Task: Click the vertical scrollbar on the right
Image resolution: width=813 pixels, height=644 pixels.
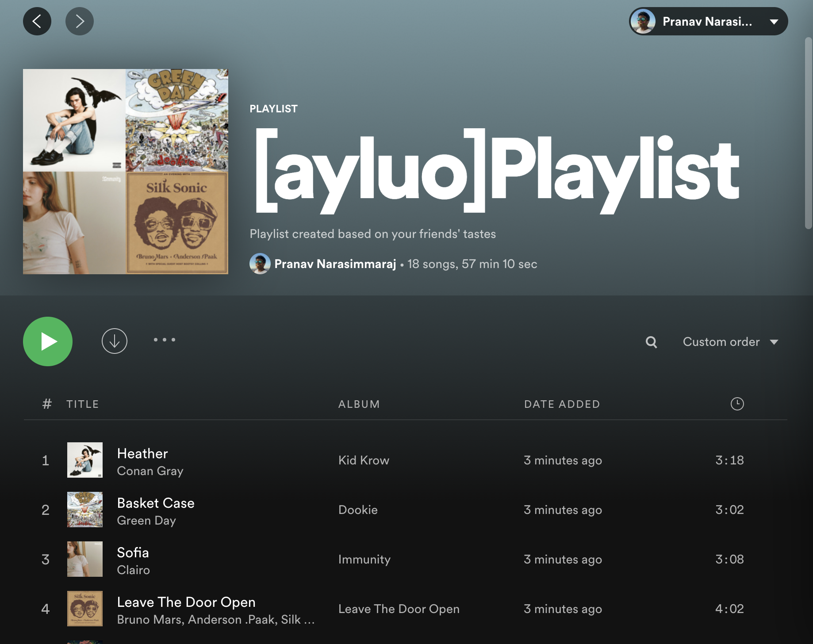Action: pyautogui.click(x=809, y=133)
